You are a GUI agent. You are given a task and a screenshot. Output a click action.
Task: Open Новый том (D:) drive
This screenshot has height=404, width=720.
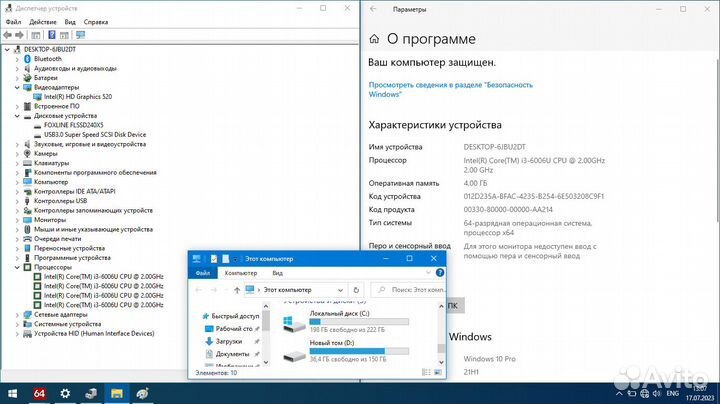point(345,351)
